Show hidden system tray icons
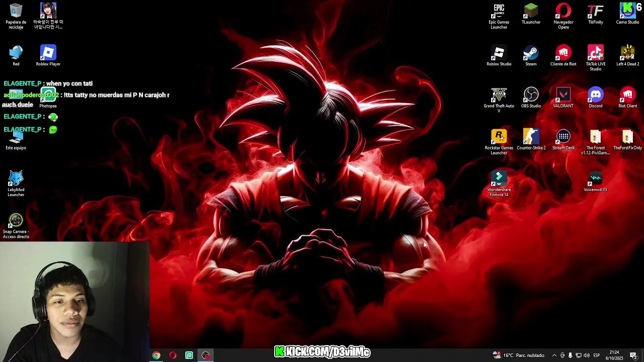Screen dimensions: 644x362 pyautogui.click(x=554, y=355)
